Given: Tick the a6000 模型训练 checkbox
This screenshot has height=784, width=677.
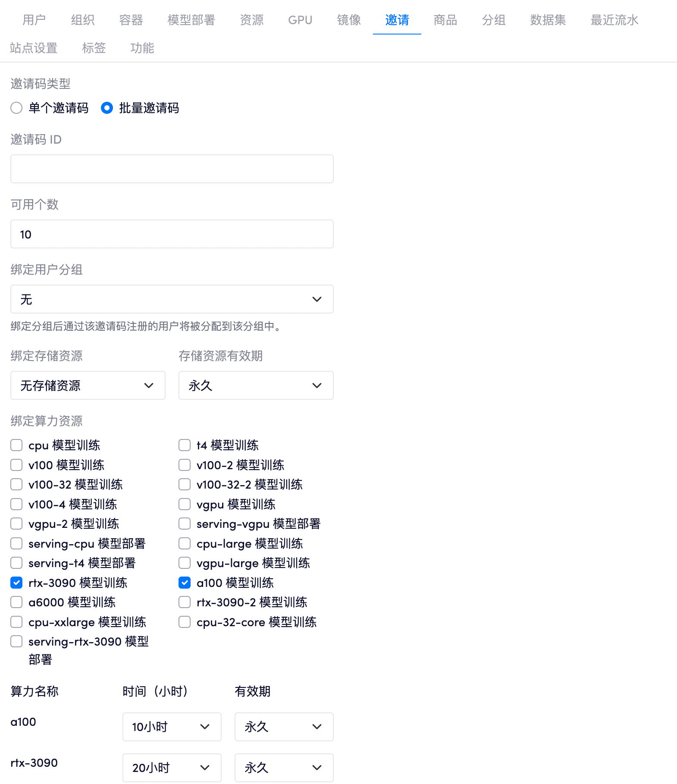Looking at the screenshot, I should tap(16, 602).
